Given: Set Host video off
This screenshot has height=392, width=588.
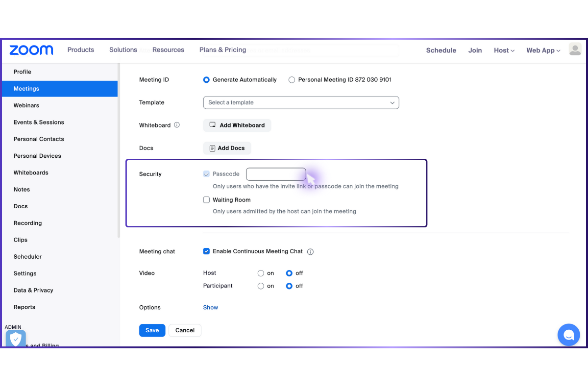Looking at the screenshot, I should pos(289,273).
